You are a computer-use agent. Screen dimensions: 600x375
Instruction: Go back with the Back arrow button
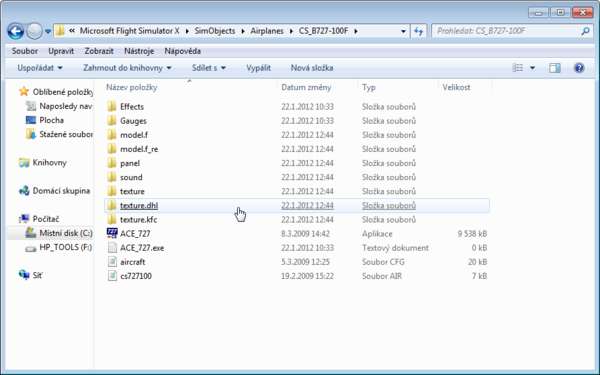pos(15,31)
